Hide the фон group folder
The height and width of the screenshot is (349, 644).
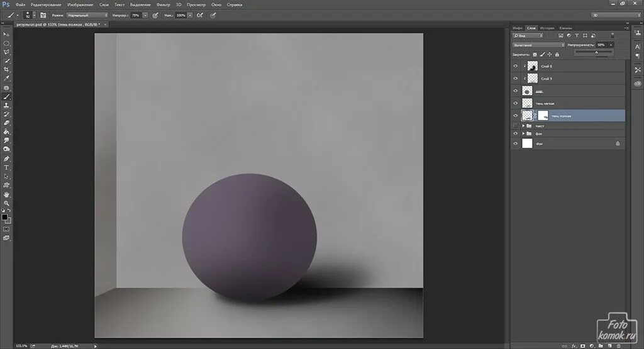click(516, 133)
